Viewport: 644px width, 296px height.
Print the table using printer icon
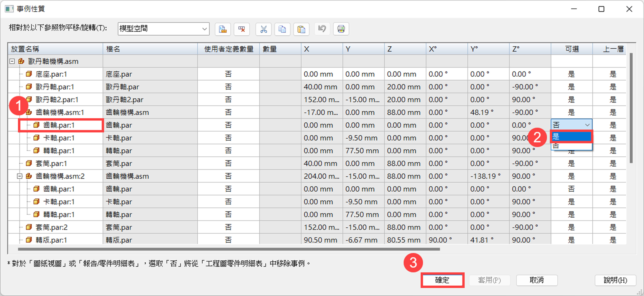pos(341,29)
